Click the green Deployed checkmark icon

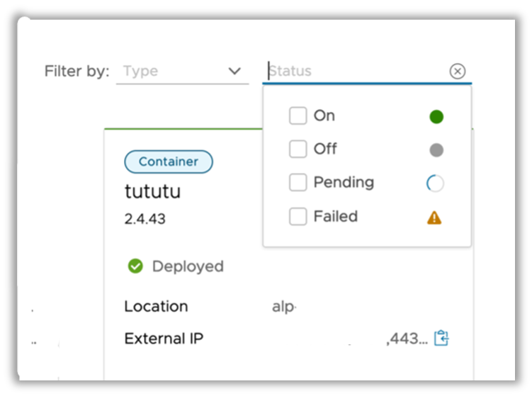tap(135, 266)
